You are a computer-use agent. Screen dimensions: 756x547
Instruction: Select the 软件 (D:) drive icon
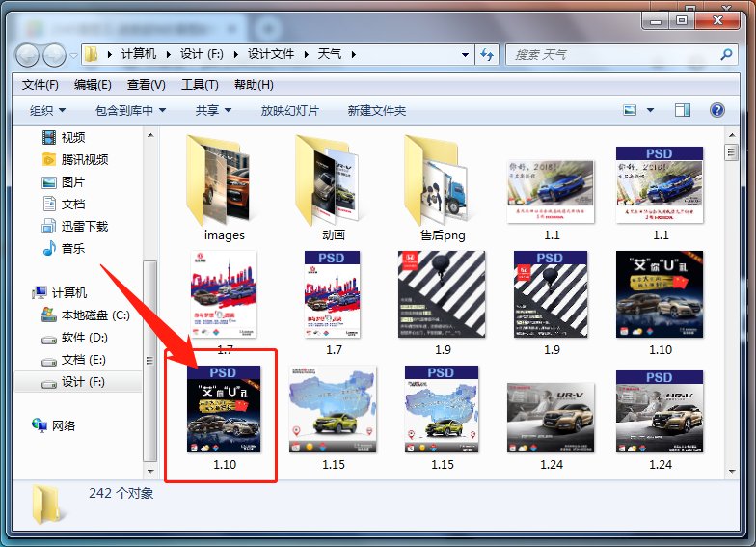[x=49, y=339]
